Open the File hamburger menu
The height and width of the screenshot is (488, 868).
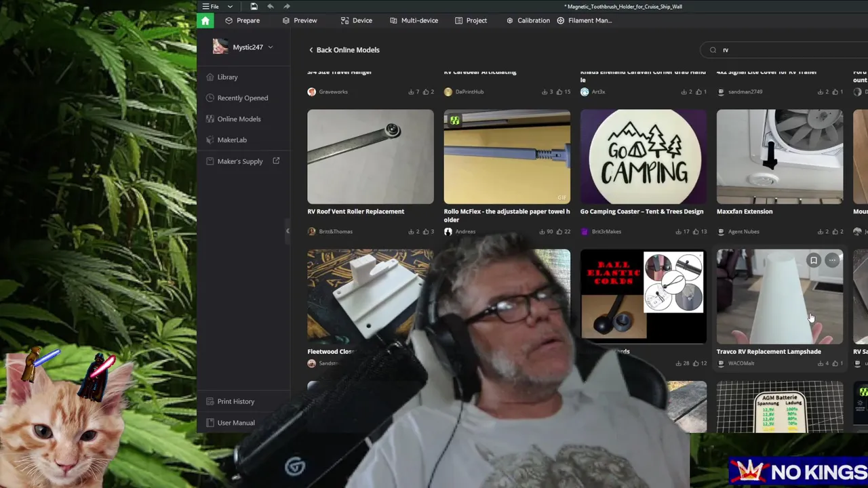click(210, 7)
